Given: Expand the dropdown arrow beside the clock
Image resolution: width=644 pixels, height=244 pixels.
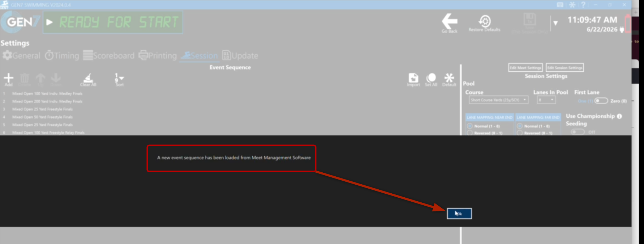Looking at the screenshot, I should pos(555,23).
